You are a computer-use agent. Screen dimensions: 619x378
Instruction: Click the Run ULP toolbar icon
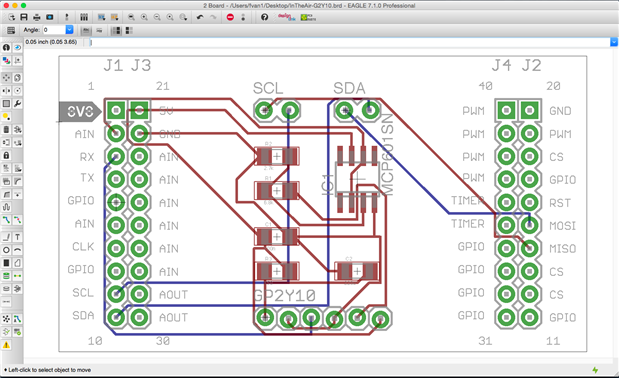point(114,17)
